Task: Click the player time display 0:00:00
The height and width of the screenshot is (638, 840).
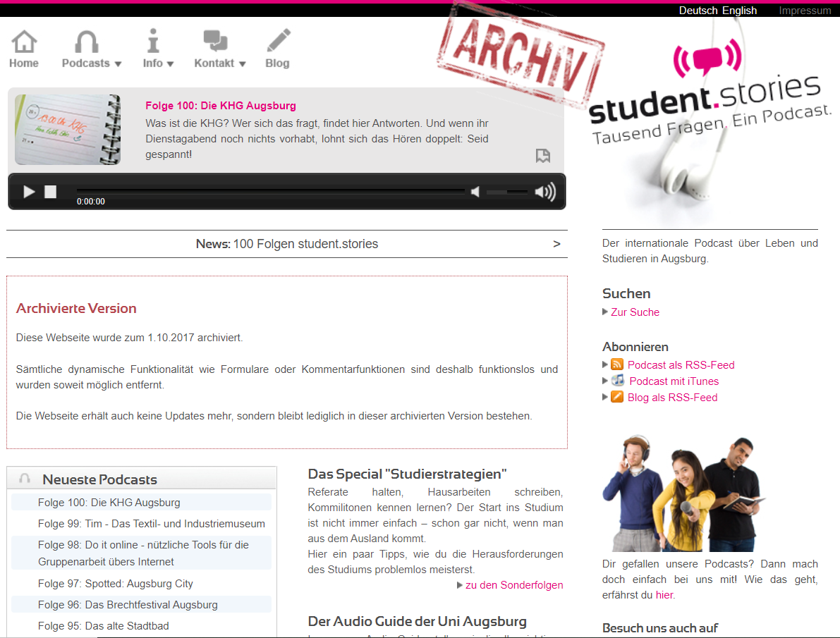Action: point(90,202)
